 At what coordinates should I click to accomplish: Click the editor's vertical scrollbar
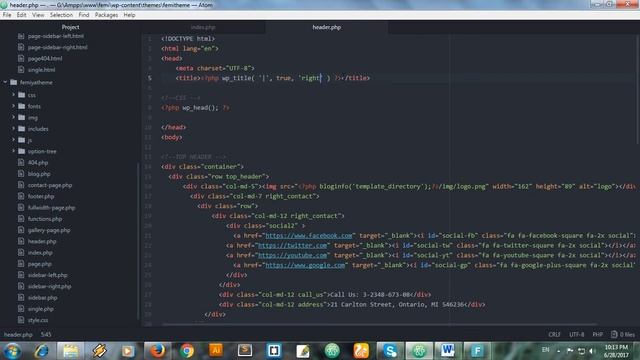point(638,89)
